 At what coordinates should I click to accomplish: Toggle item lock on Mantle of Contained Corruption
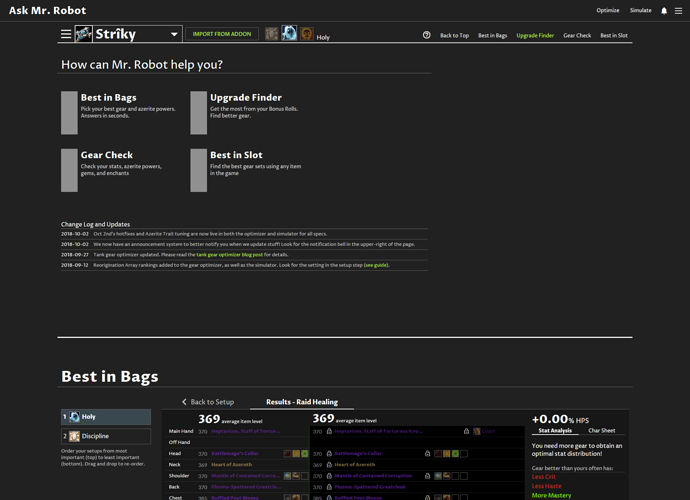pyautogui.click(x=329, y=476)
